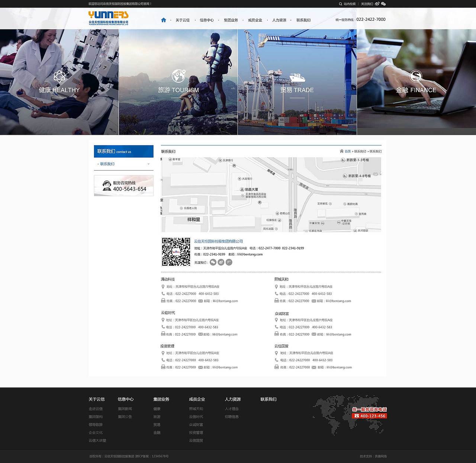Viewport: 476px width, 463px height.
Task: Open 人力资源 in the main navigation
Action: coord(279,20)
